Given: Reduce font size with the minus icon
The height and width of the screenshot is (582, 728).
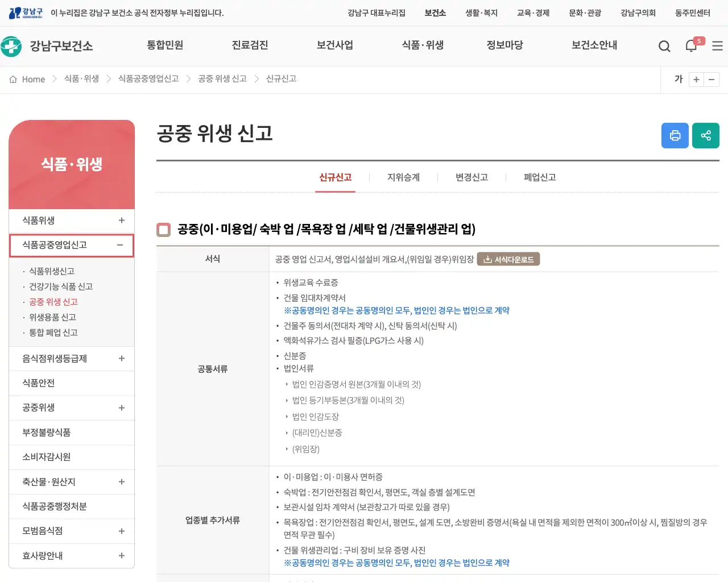Looking at the screenshot, I should (712, 80).
